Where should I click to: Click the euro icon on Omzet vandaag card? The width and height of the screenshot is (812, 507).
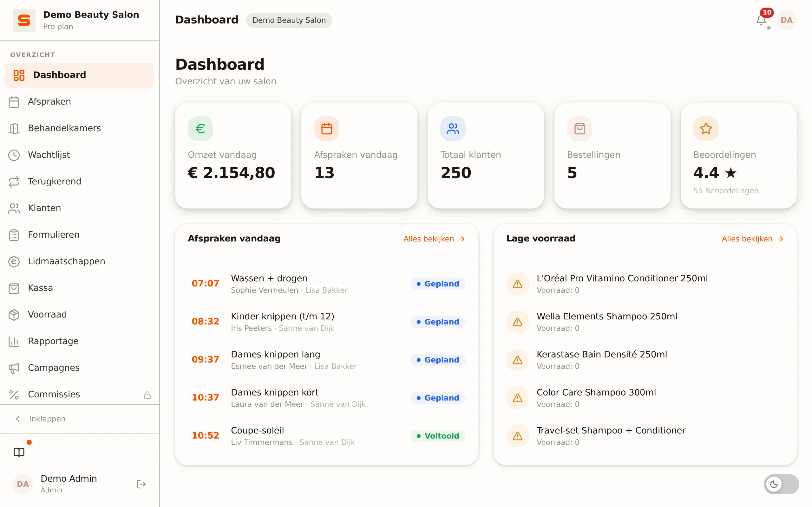[x=200, y=128]
